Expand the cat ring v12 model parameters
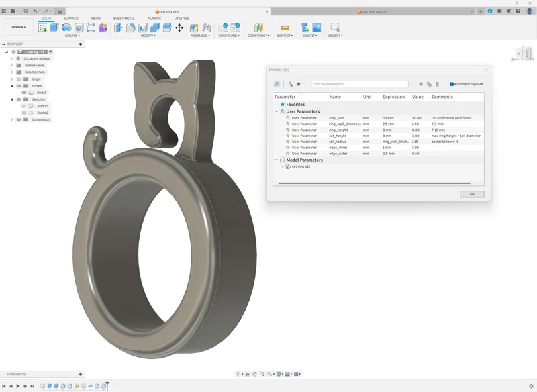 point(282,166)
